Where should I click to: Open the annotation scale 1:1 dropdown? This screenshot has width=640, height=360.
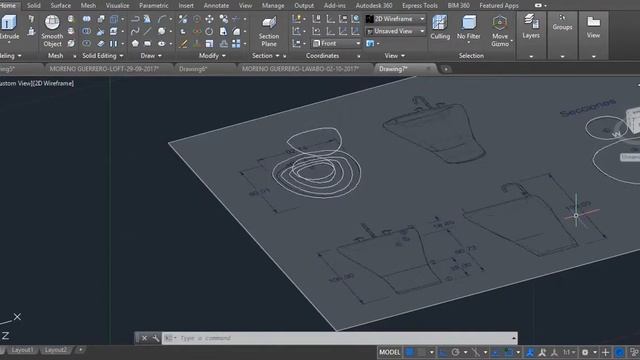pyautogui.click(x=569, y=352)
